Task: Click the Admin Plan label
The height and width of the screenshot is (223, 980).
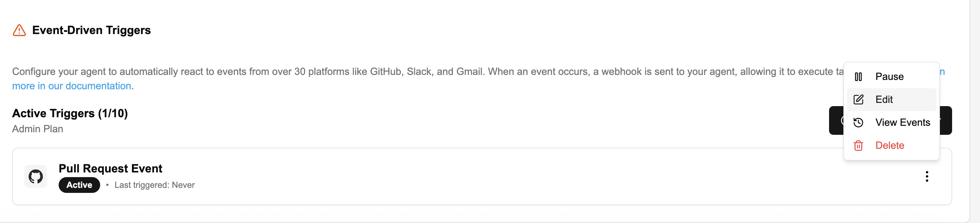Action: click(x=38, y=129)
